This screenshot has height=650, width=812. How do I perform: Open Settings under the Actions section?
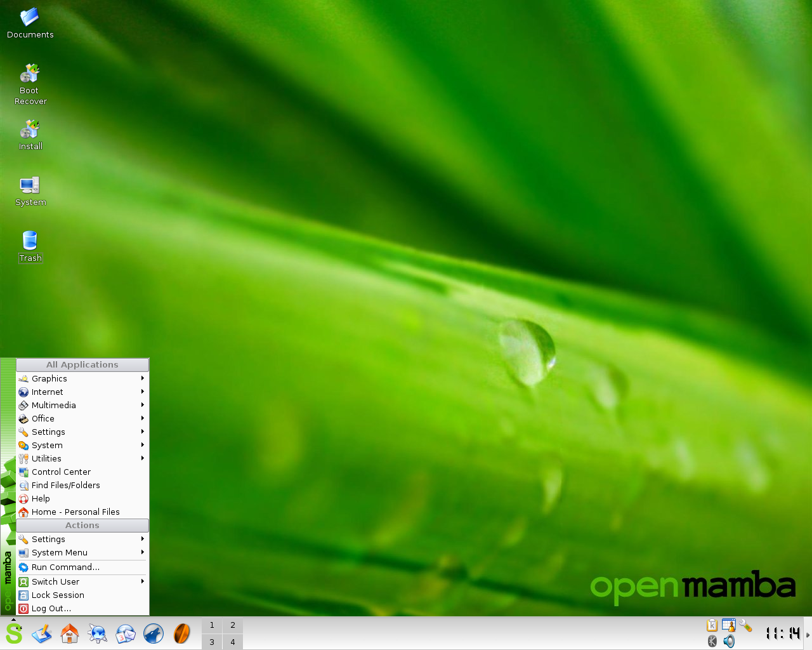82,539
